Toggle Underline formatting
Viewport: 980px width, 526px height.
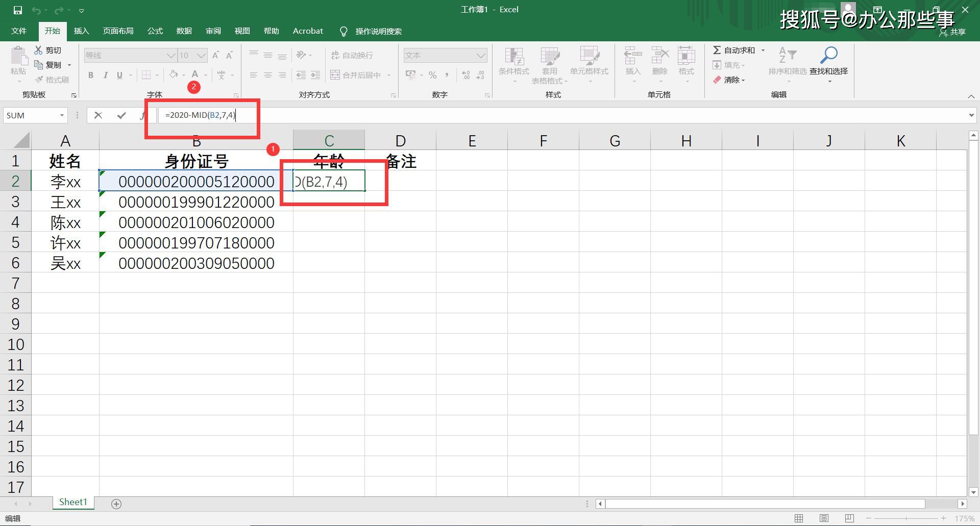[119, 76]
